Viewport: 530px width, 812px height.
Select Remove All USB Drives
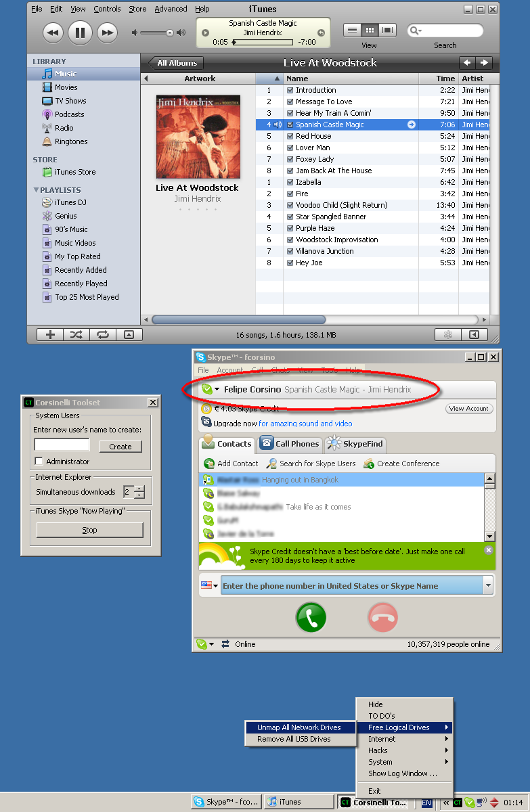tap(301, 739)
